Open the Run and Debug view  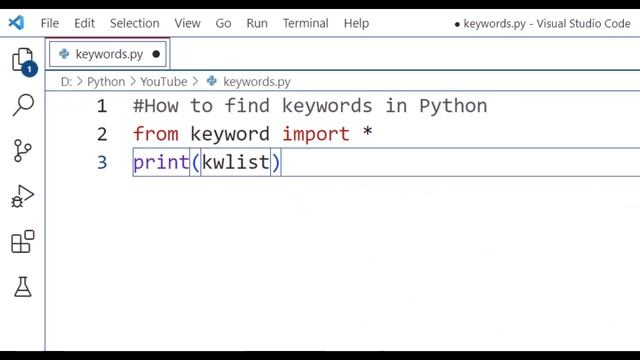pos(22,196)
